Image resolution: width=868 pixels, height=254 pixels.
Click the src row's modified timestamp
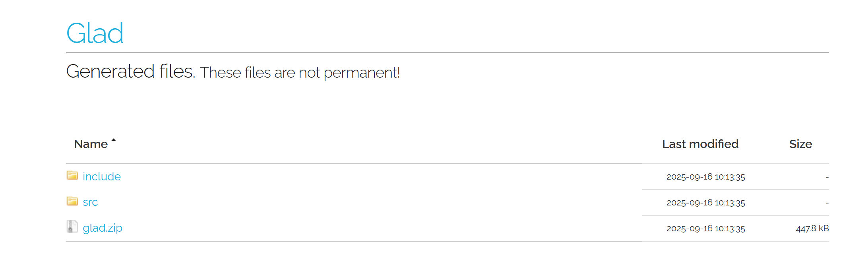coord(706,203)
